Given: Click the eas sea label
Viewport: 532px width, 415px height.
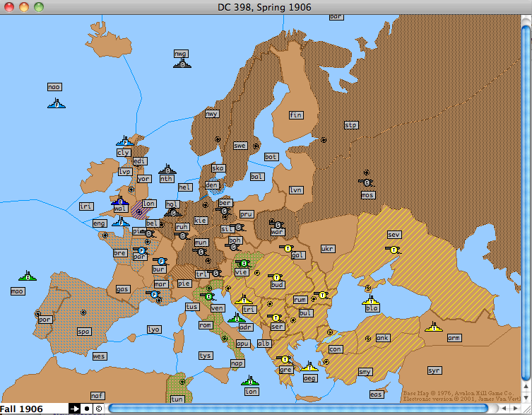Looking at the screenshot, I should pos(377,394).
